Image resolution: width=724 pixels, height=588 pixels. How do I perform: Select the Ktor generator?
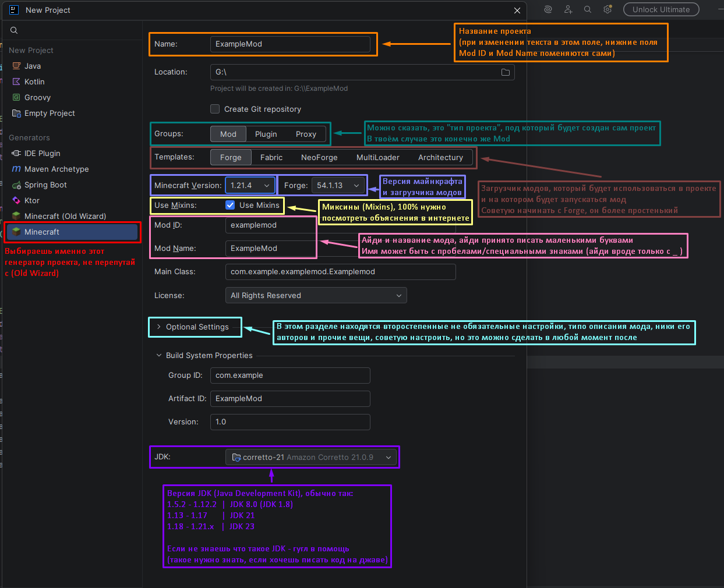[32, 200]
